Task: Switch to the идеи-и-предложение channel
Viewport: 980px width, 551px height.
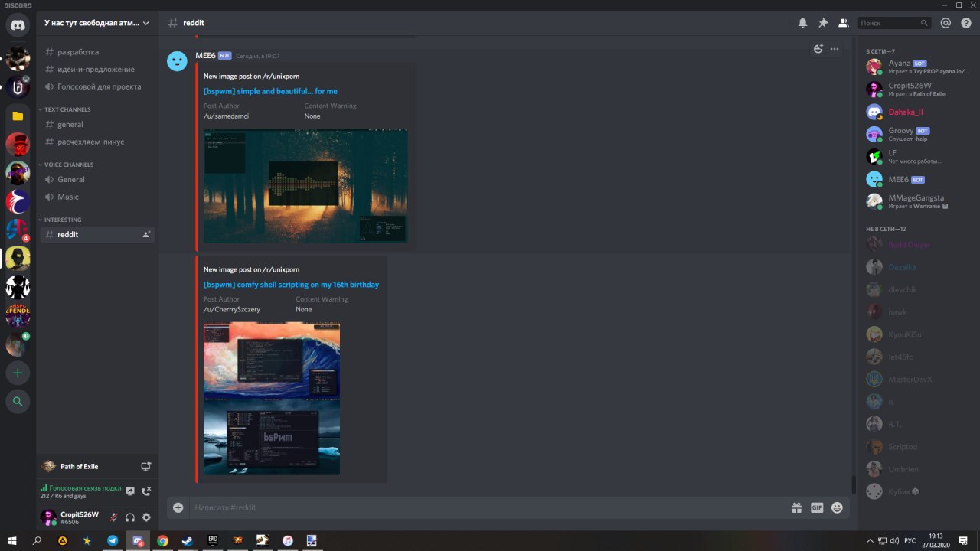Action: [97, 69]
